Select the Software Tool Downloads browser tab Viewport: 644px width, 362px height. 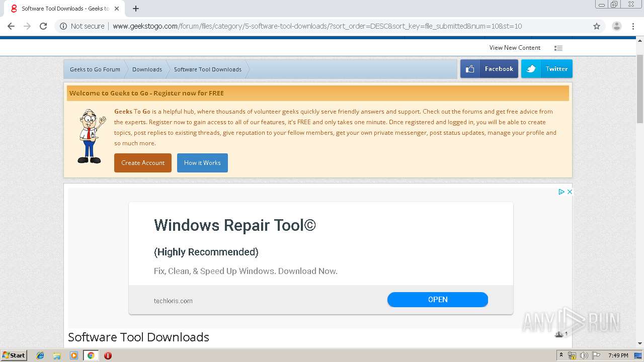point(64,9)
